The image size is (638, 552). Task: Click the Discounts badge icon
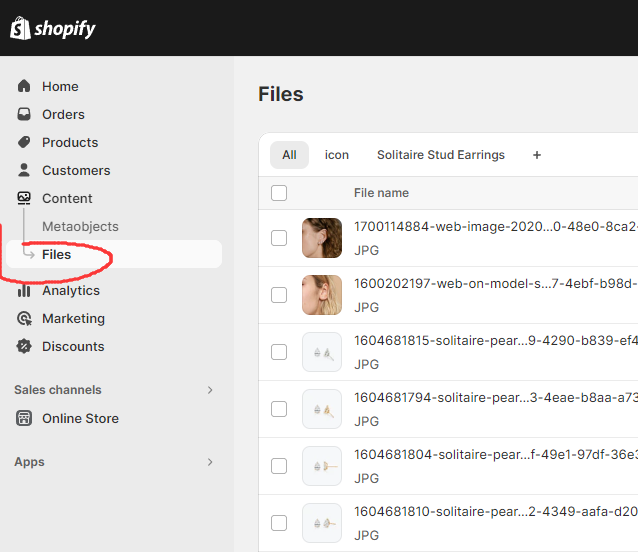tap(24, 347)
